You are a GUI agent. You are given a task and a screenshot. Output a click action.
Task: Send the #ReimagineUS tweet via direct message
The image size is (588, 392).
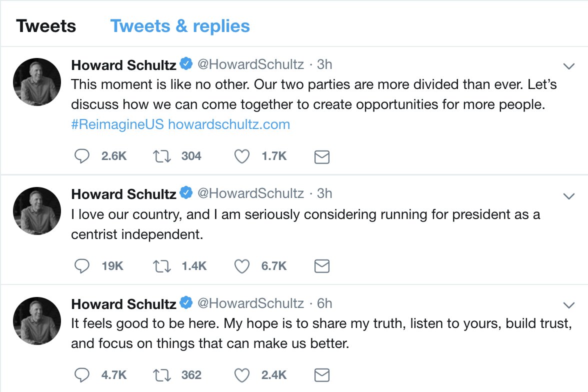coord(321,157)
